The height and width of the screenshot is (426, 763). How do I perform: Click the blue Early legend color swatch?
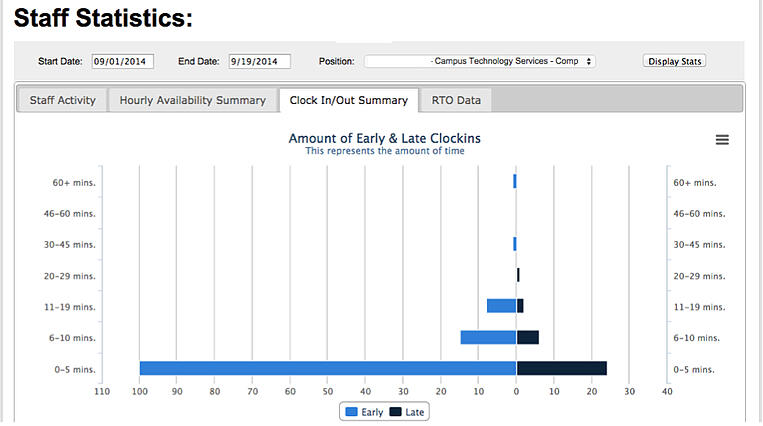(x=351, y=412)
